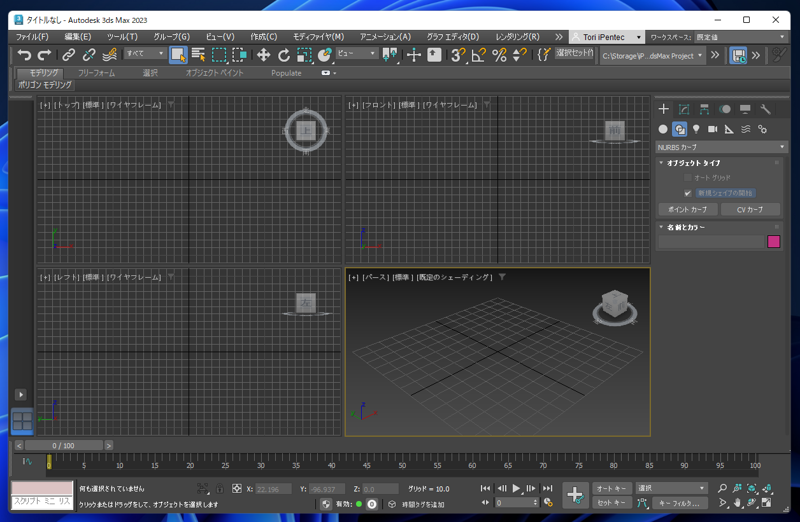Toggle the Auto Key button

612,488
